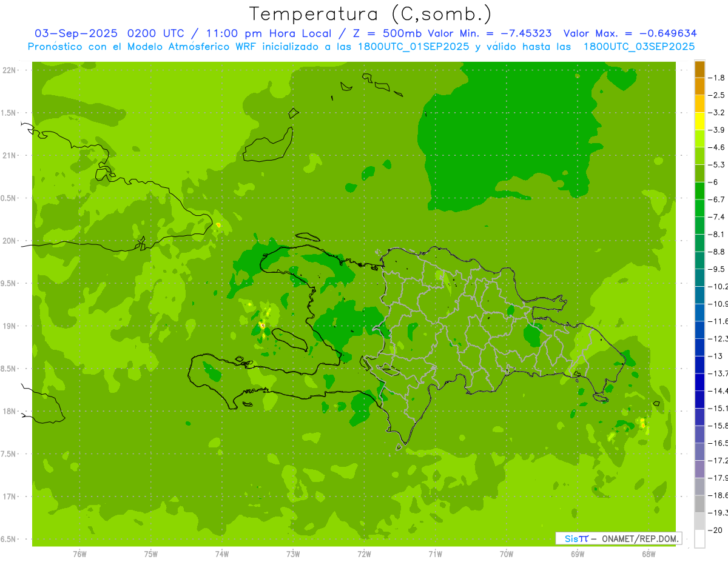728x562 pixels.
Task: Pick the brown-orange swatch above -1.8
Action: point(699,69)
